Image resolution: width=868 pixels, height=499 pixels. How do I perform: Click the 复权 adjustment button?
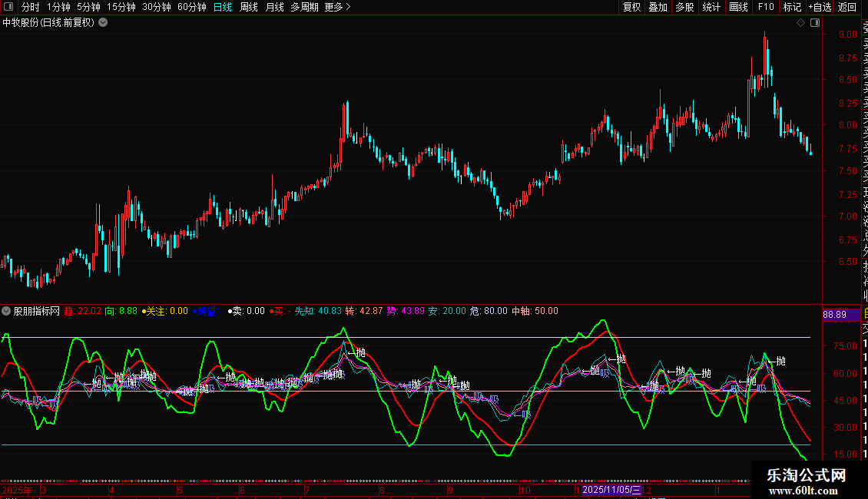(x=631, y=7)
